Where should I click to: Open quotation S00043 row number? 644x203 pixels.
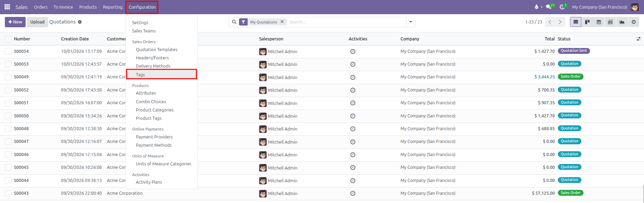point(21,193)
